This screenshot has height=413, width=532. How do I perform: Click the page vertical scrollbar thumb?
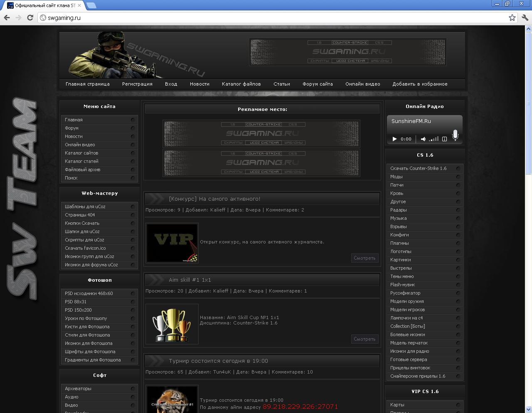coord(529,103)
